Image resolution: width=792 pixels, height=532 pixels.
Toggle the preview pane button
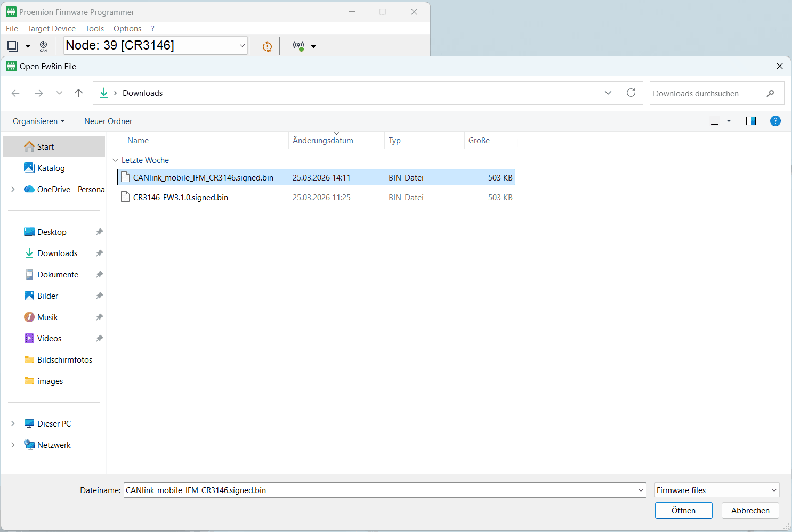point(751,121)
